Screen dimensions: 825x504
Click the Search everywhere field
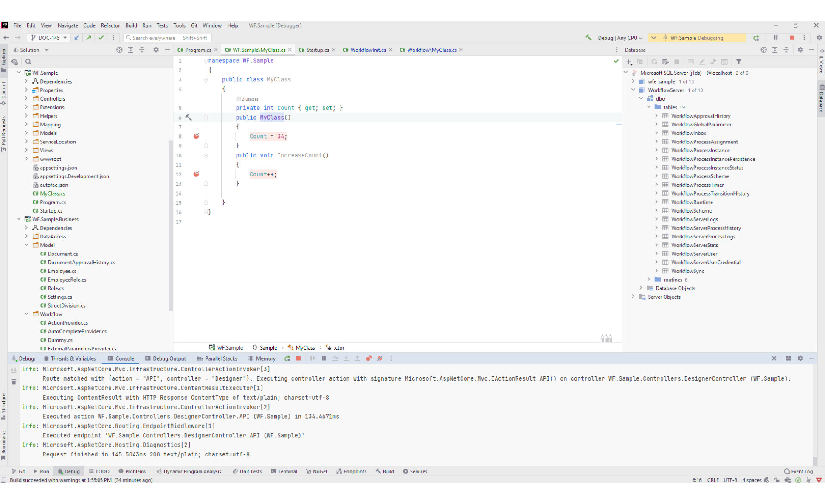(x=167, y=38)
